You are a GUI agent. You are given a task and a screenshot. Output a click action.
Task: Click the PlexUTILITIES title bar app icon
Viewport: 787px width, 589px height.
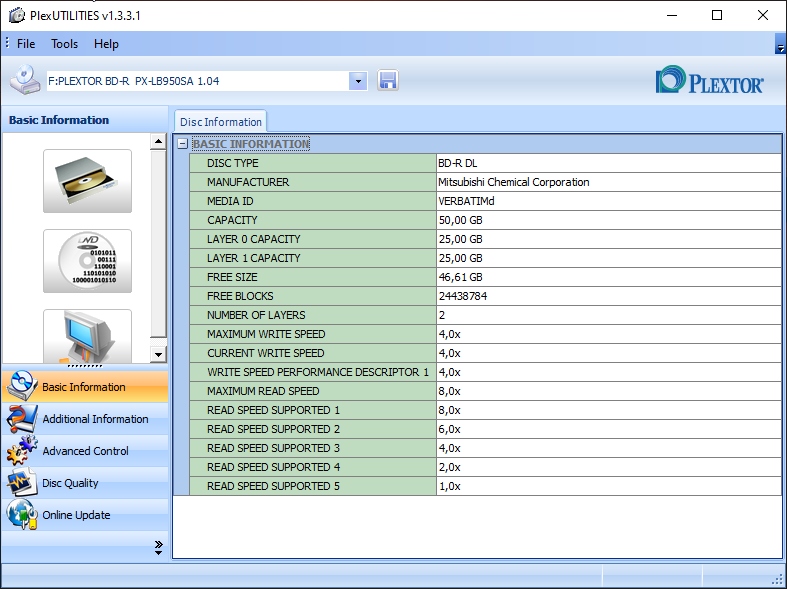[x=17, y=15]
